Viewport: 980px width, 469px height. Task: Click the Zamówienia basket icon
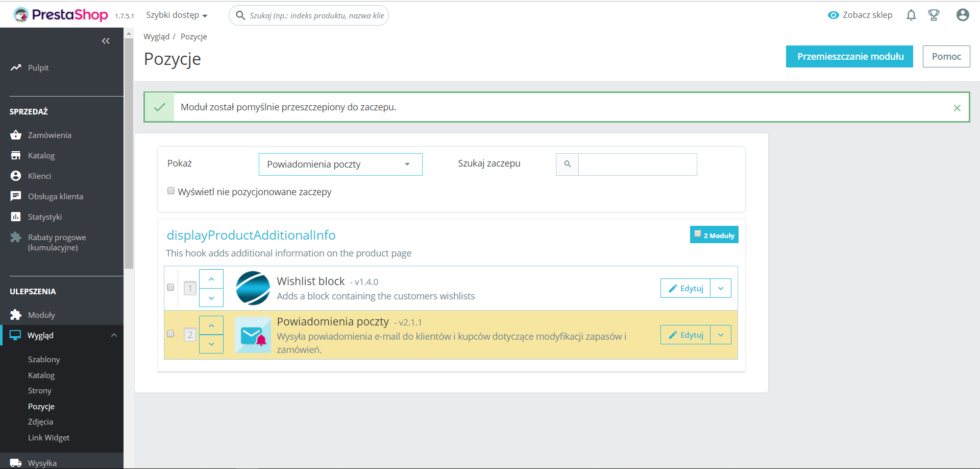tap(16, 135)
